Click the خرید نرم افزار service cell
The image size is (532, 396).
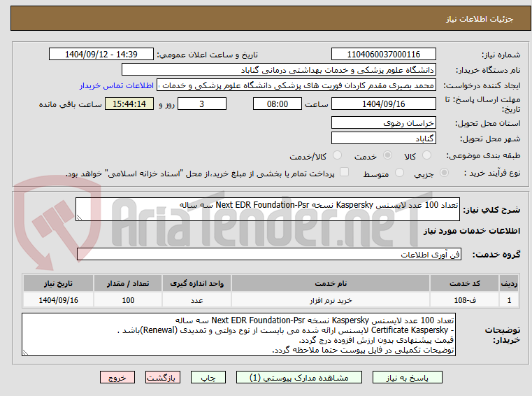pos(331,300)
